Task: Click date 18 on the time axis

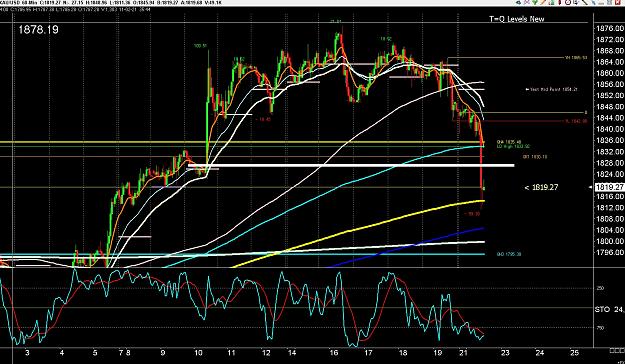Action: tap(403, 353)
